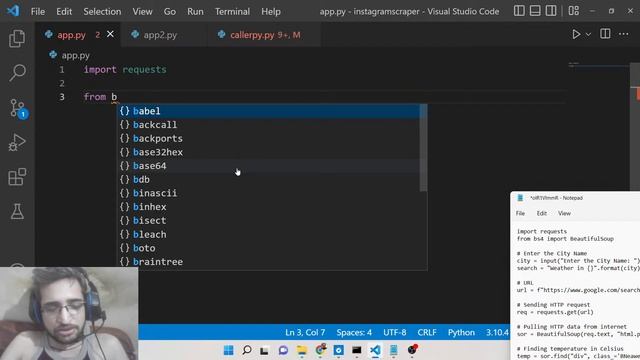Open the Edit menu
This screenshot has width=640, height=360.
click(64, 11)
